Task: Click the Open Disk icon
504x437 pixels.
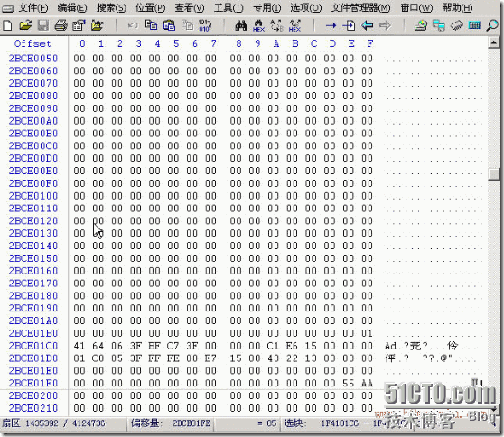Action: (x=420, y=25)
